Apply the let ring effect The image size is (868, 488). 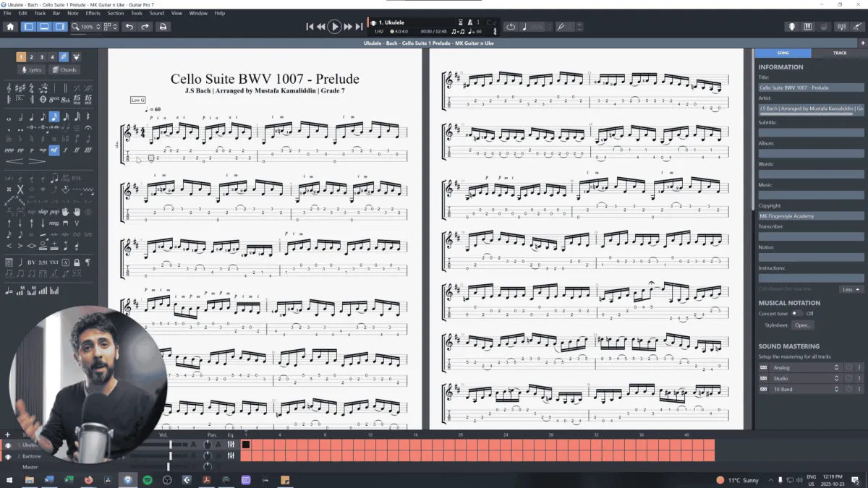[x=65, y=178]
